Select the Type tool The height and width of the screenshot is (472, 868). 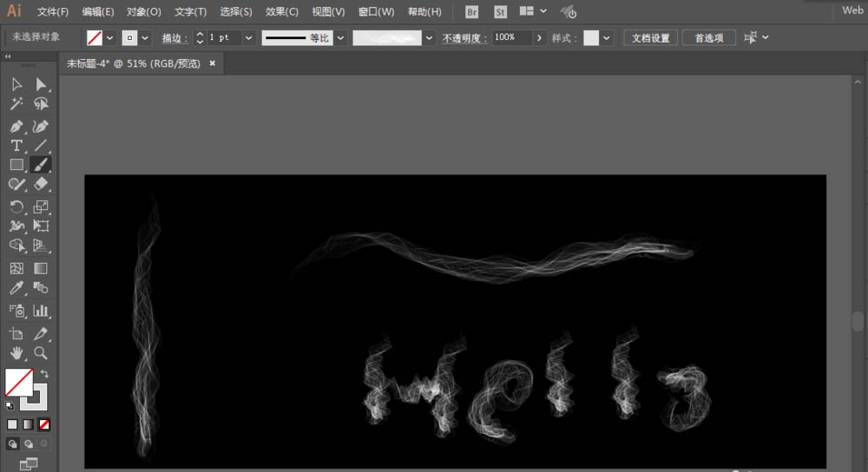16,146
